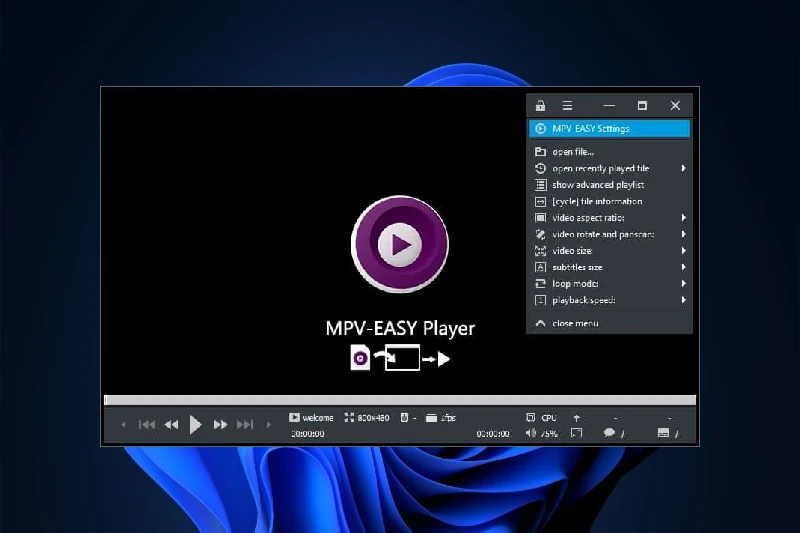800x533 pixels.
Task: Click the fullscreen frame icon near volume
Action: click(577, 433)
